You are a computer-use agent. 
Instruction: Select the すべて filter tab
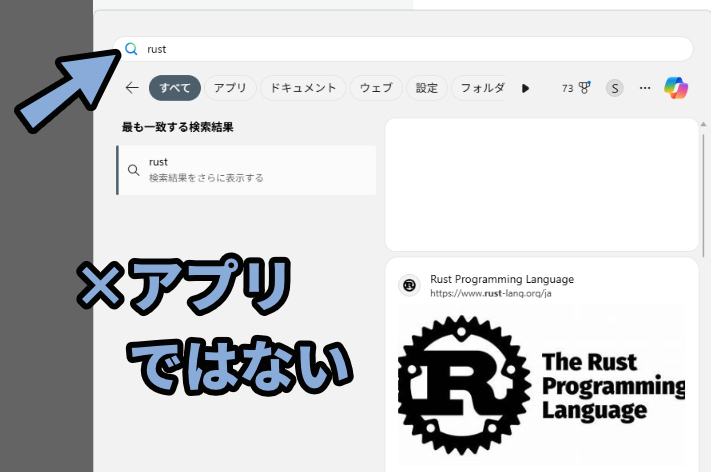pos(175,88)
